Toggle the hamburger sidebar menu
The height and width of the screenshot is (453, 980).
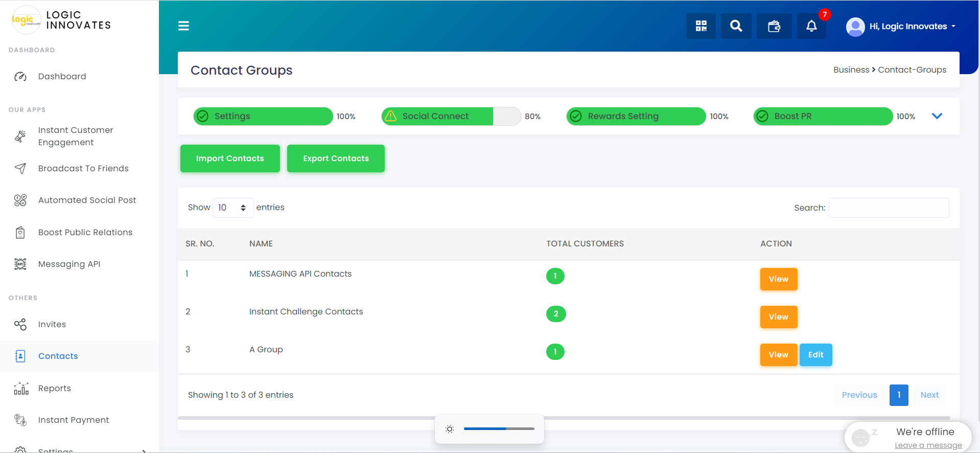click(x=183, y=26)
